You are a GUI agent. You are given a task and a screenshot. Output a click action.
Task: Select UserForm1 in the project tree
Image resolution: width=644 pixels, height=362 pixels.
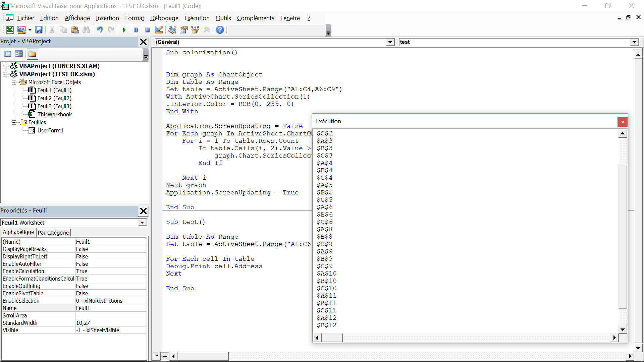click(50, 130)
